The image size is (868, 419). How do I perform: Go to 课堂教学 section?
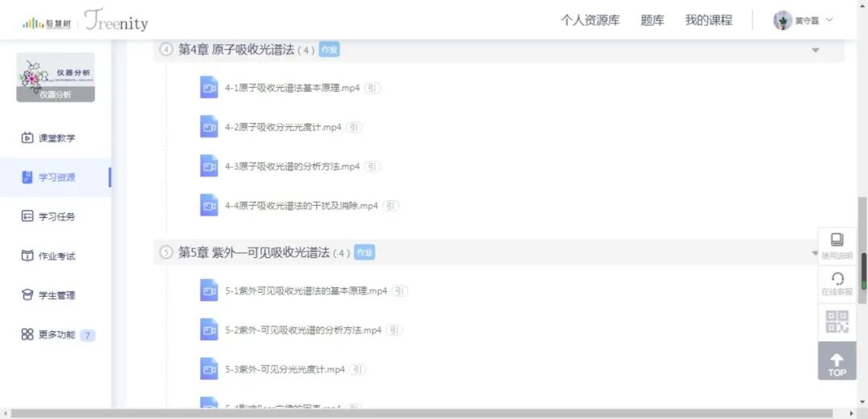pyautogui.click(x=55, y=138)
